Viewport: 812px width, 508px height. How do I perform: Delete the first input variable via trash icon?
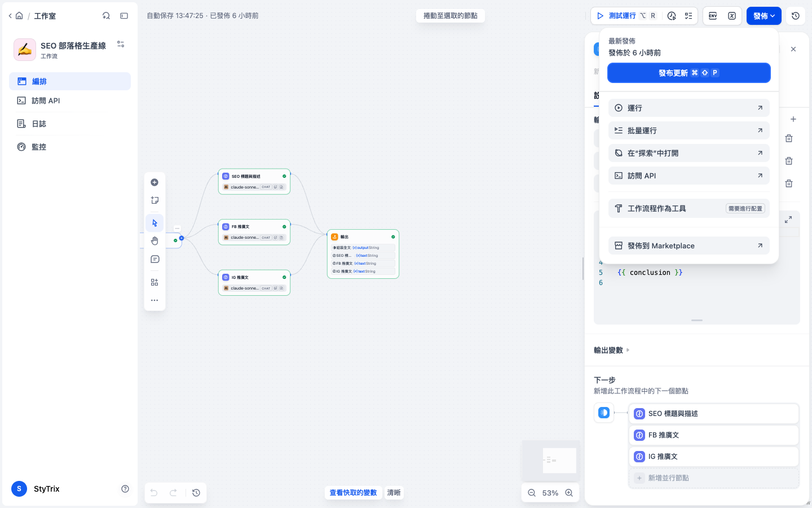coord(789,138)
